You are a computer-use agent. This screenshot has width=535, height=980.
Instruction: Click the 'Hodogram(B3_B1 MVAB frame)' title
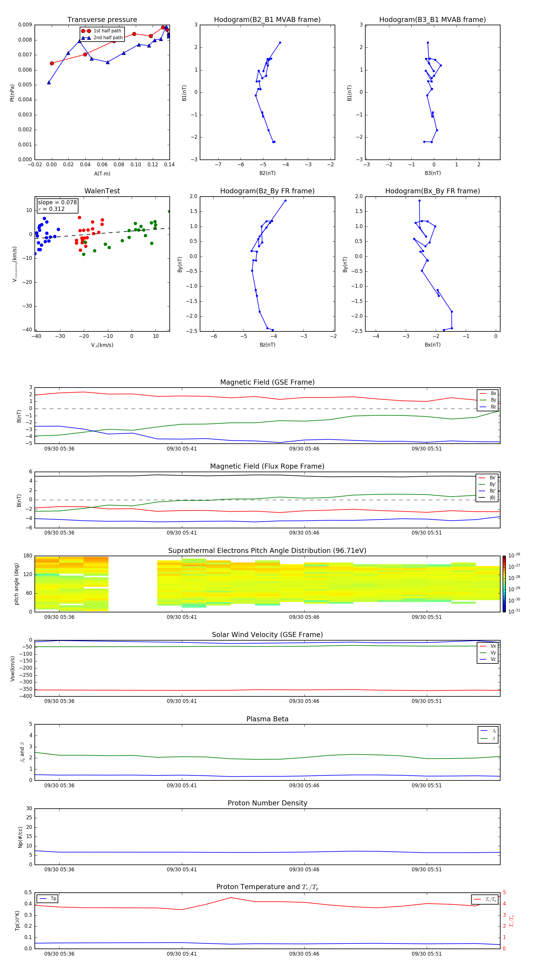432,19
